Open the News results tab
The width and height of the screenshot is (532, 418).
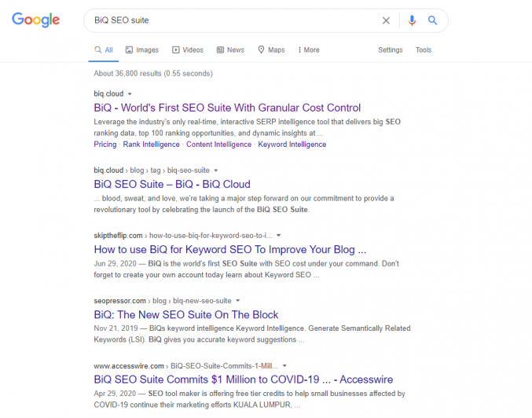tap(230, 49)
